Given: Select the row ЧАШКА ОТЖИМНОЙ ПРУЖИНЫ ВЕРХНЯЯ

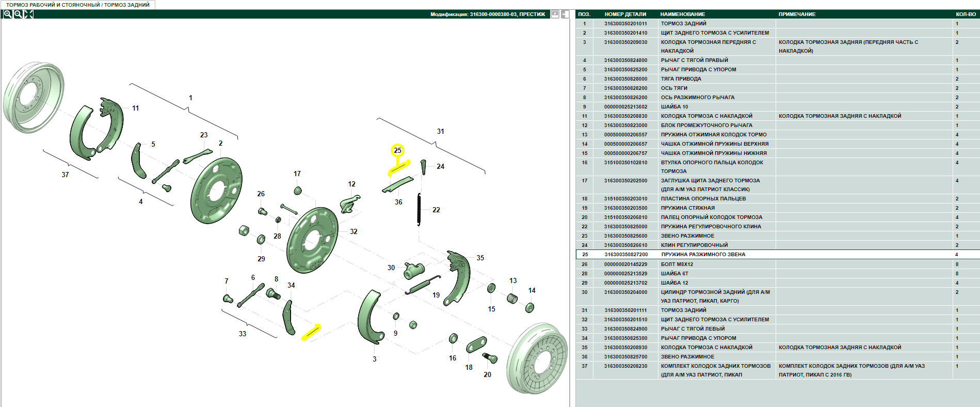Looking at the screenshot, I should pyautogui.click(x=778, y=144).
